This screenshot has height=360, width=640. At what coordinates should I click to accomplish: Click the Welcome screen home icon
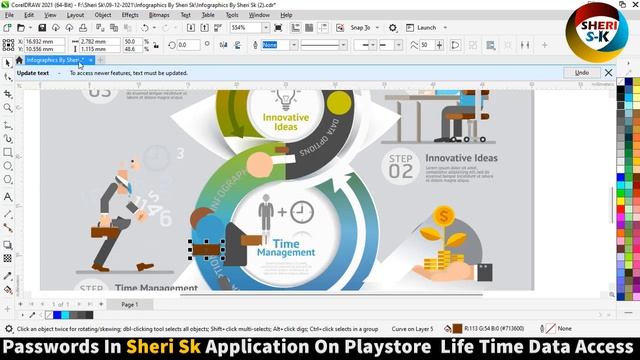[x=19, y=60]
